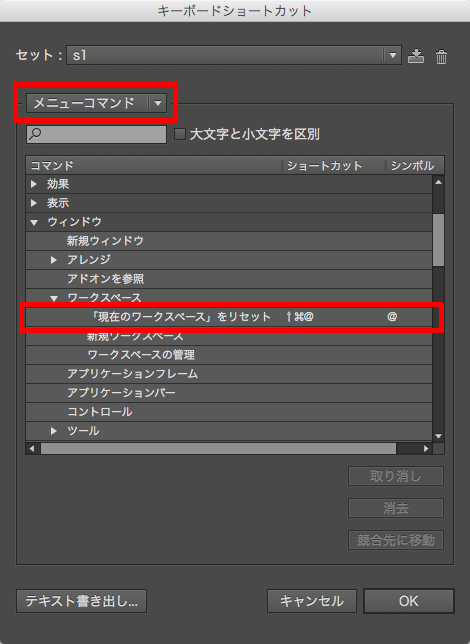
Task: Click テキスト書き出し... button
Action: (81, 601)
